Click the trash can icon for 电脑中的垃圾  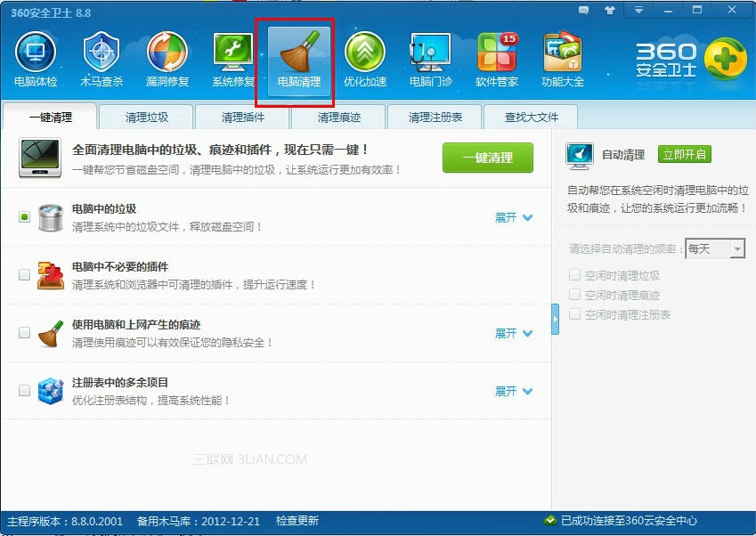pyautogui.click(x=51, y=217)
